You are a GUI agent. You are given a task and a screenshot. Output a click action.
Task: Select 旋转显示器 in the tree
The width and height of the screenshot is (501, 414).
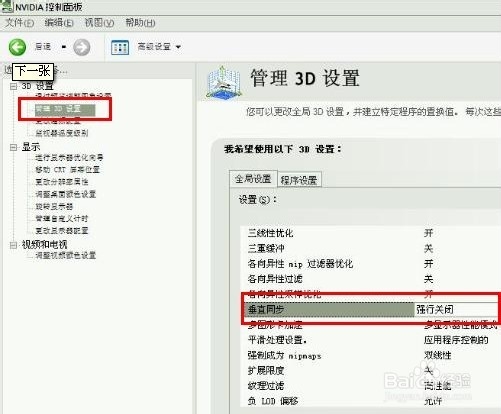pyautogui.click(x=54, y=206)
